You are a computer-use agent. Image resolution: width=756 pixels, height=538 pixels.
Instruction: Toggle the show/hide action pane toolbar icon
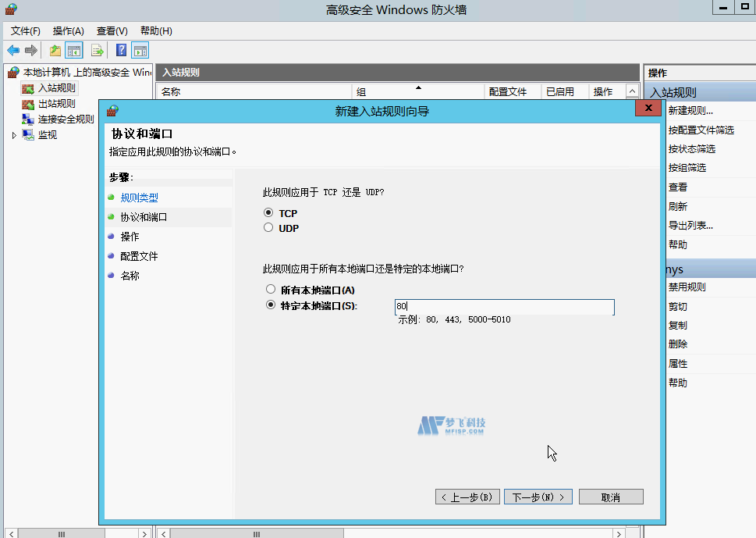tap(139, 49)
